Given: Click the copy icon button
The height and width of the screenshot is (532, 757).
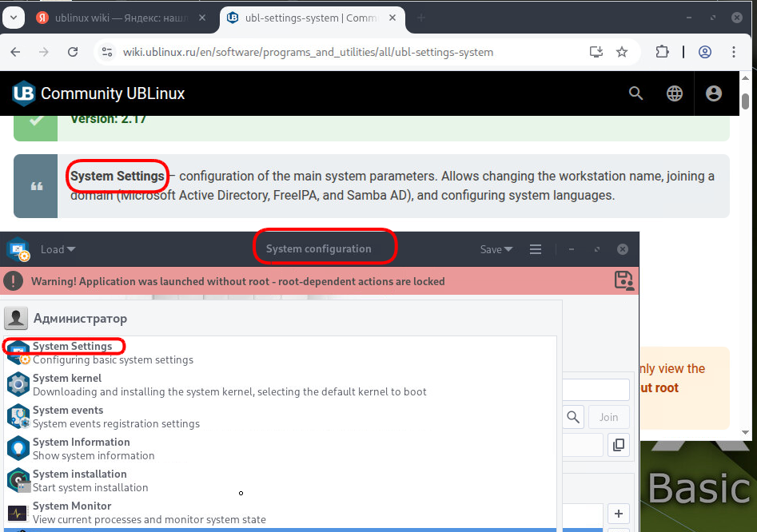Looking at the screenshot, I should point(619,445).
